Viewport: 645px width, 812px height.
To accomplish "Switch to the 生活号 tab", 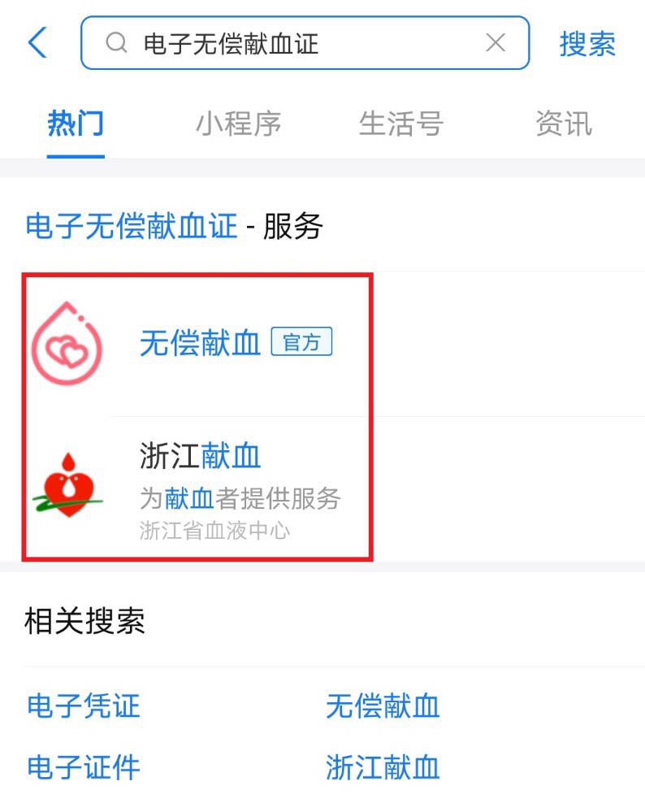I will (401, 124).
